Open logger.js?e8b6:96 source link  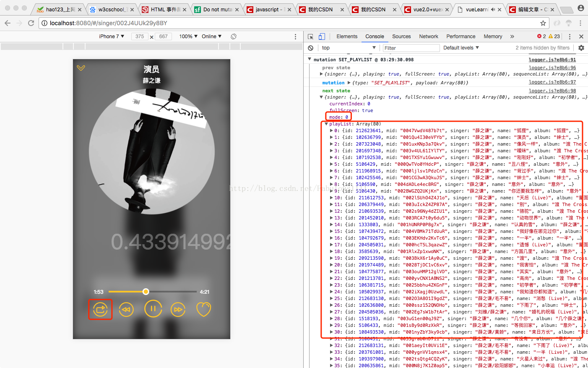(x=552, y=68)
